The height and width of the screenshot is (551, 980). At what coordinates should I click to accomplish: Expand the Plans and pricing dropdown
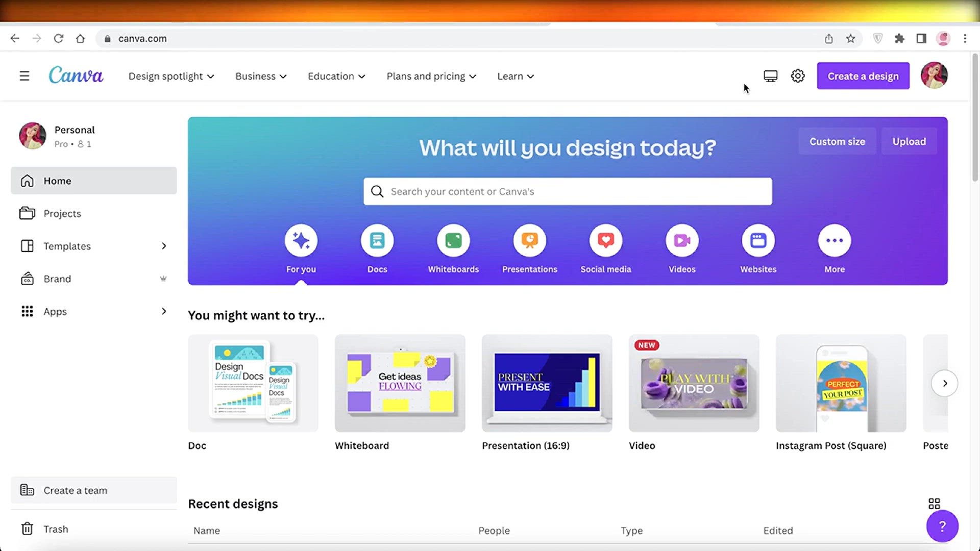pos(431,76)
